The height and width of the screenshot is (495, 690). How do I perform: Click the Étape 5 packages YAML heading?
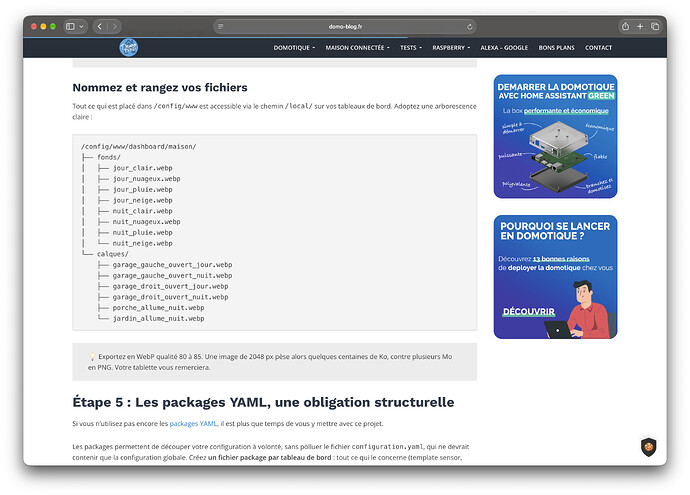point(263,402)
